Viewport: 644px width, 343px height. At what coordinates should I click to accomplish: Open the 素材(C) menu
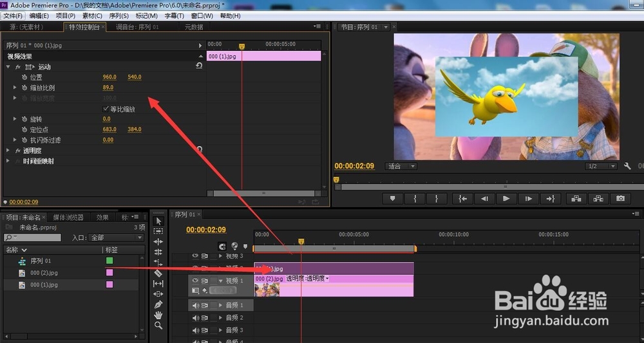(x=92, y=15)
